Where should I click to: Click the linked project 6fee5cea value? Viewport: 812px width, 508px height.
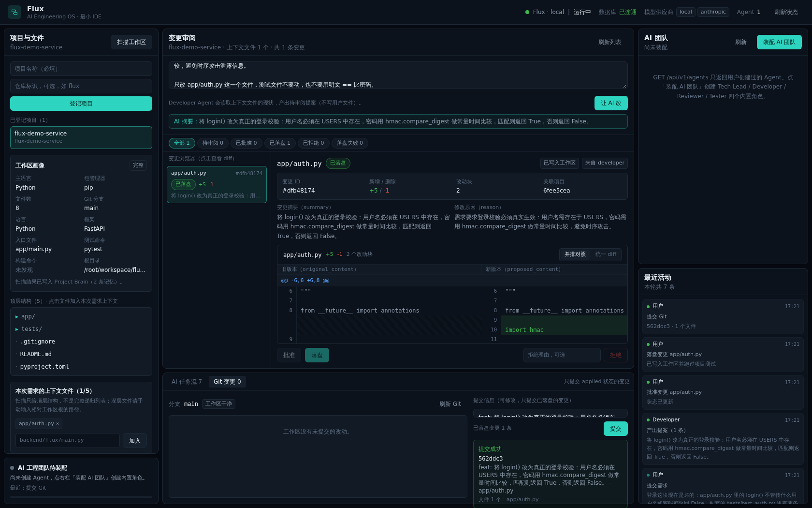tap(557, 191)
